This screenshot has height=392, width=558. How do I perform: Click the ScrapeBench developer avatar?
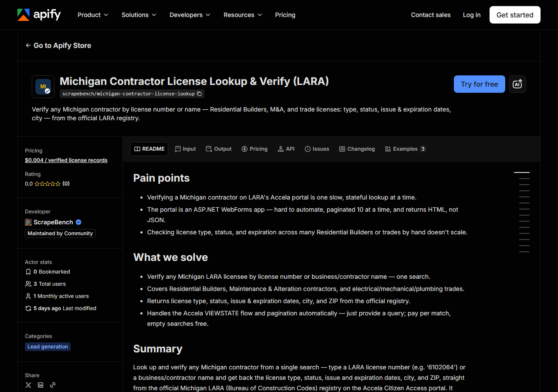tap(28, 222)
